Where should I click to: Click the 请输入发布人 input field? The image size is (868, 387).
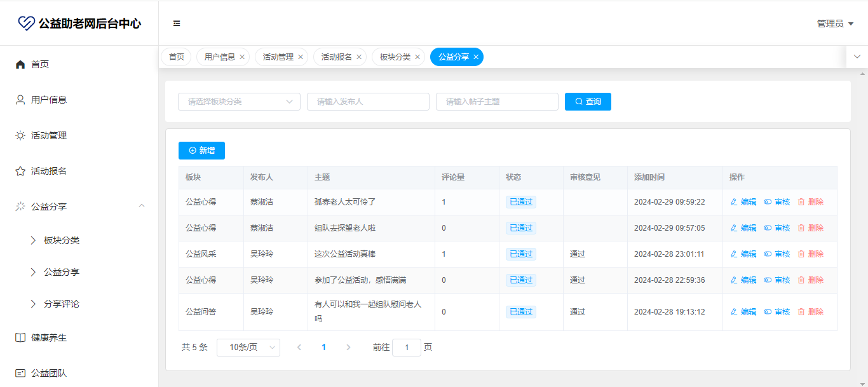pos(368,102)
